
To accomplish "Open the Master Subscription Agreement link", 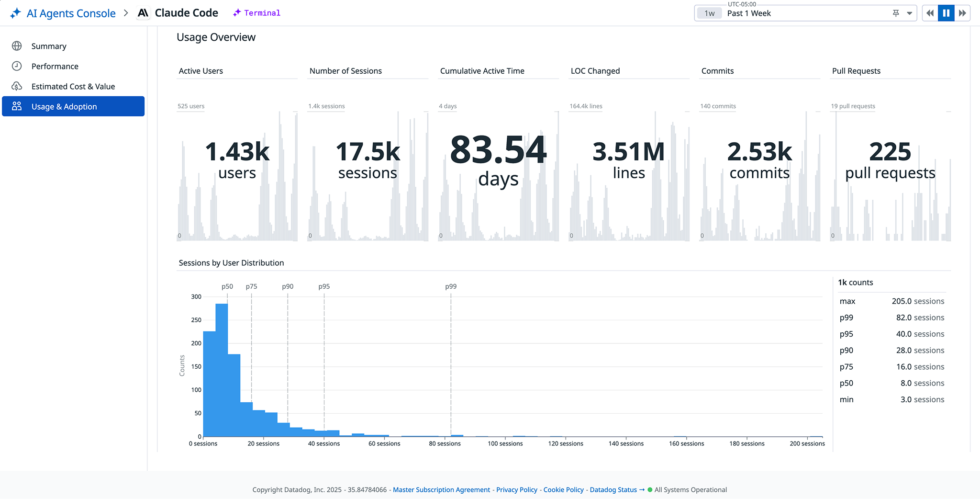I will pyautogui.click(x=441, y=489).
